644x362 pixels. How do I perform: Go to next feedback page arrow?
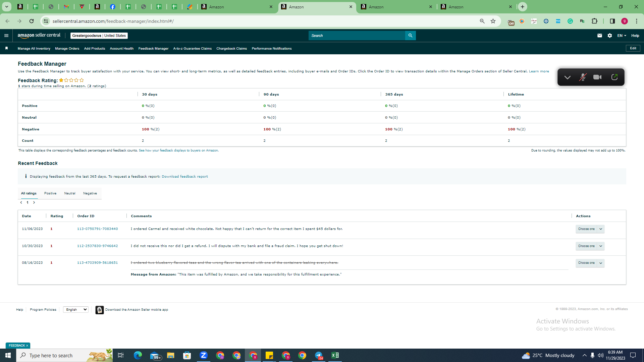pyautogui.click(x=34, y=202)
